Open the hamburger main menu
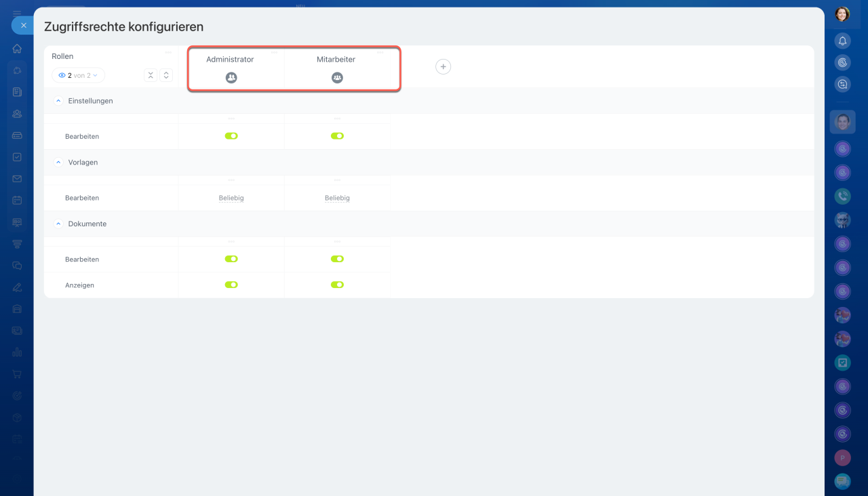This screenshot has height=496, width=868. click(17, 13)
